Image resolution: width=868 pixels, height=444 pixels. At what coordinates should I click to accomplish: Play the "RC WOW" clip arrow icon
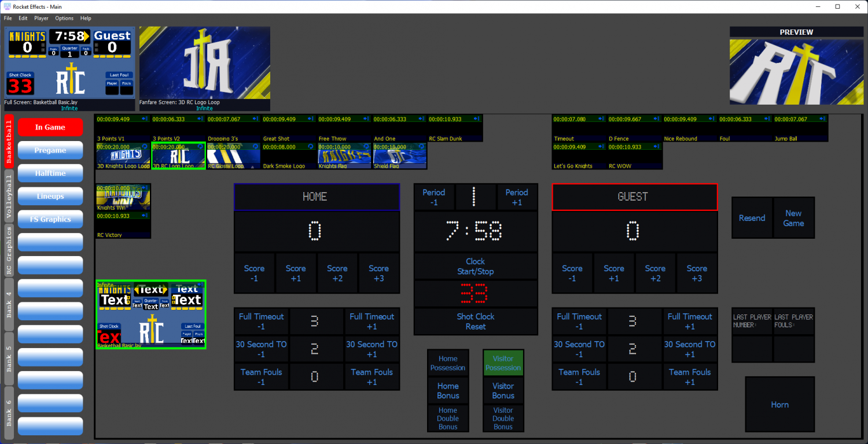[x=656, y=147]
